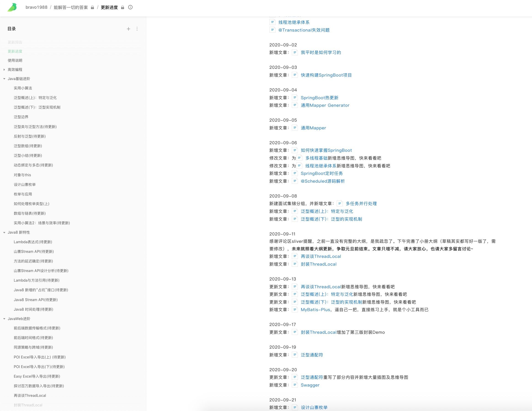This screenshot has height=411, width=532.
Task: Click the Yuque green bird logo
Action: (12, 7)
